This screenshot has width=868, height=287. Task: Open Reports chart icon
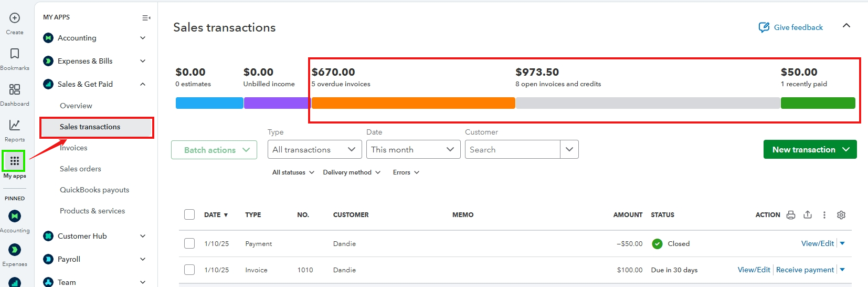coord(15,125)
